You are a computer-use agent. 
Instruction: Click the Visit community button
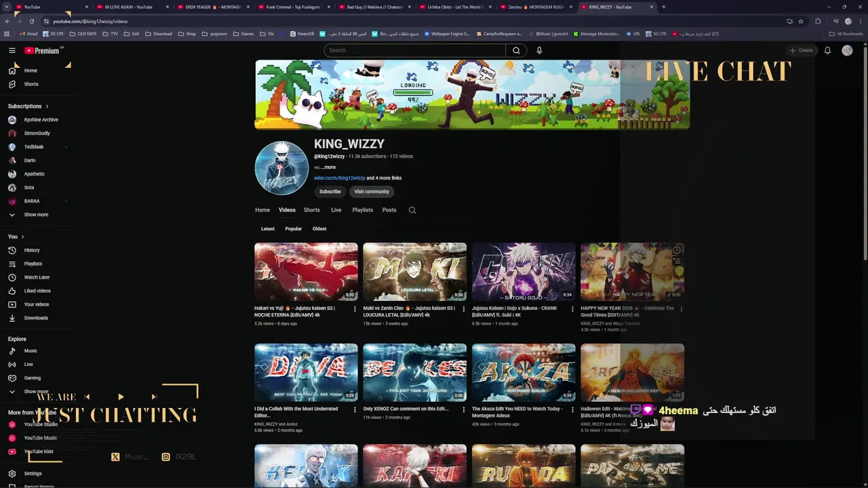coord(372,192)
